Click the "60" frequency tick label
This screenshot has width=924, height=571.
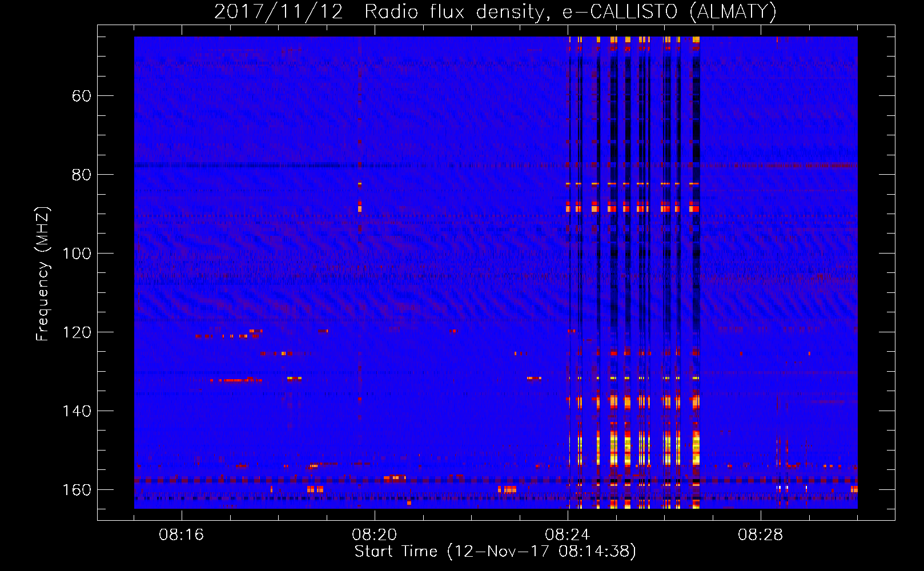82,96
